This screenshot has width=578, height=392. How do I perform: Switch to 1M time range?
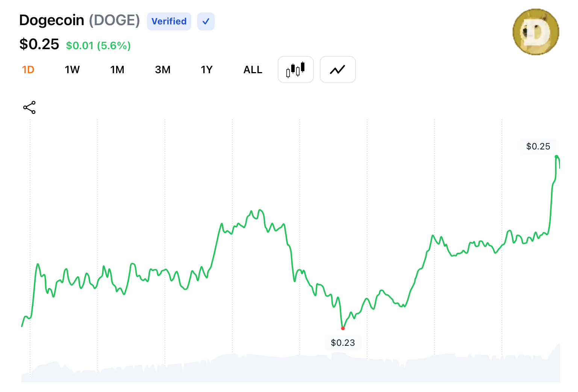click(117, 70)
